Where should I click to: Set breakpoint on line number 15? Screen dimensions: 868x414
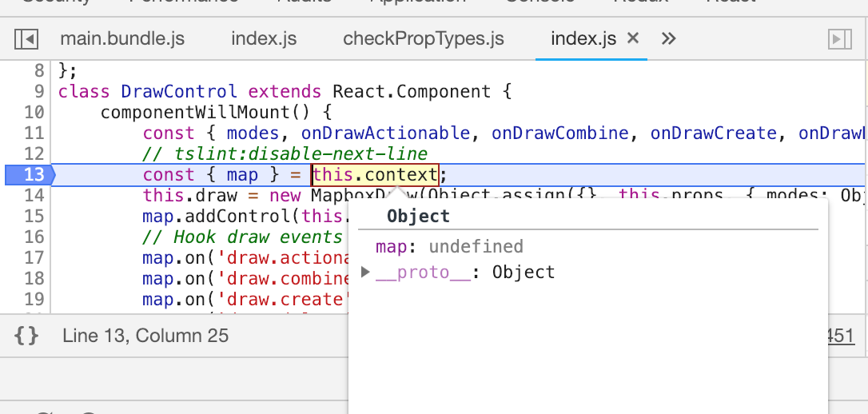[34, 217]
